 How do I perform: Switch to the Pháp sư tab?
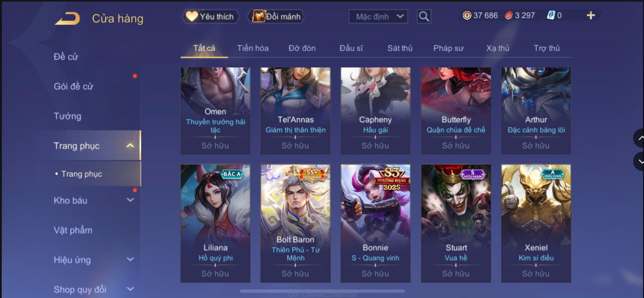pyautogui.click(x=448, y=48)
